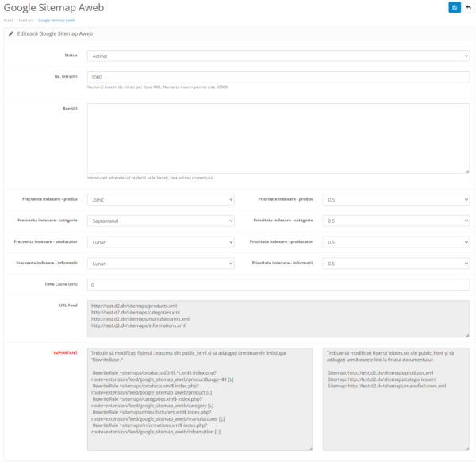Focus the Nr. intrariri input field
This screenshot has width=476, height=462.
(x=278, y=77)
